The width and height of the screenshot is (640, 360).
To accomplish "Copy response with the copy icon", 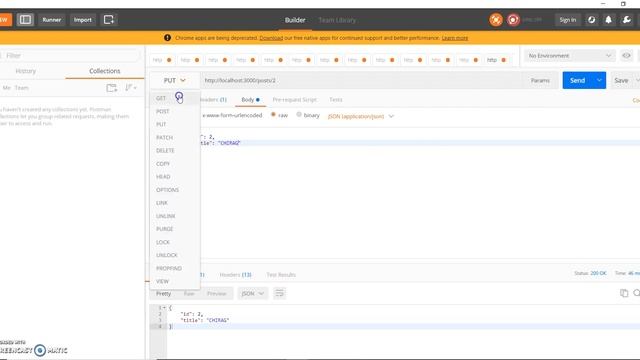I will [624, 293].
